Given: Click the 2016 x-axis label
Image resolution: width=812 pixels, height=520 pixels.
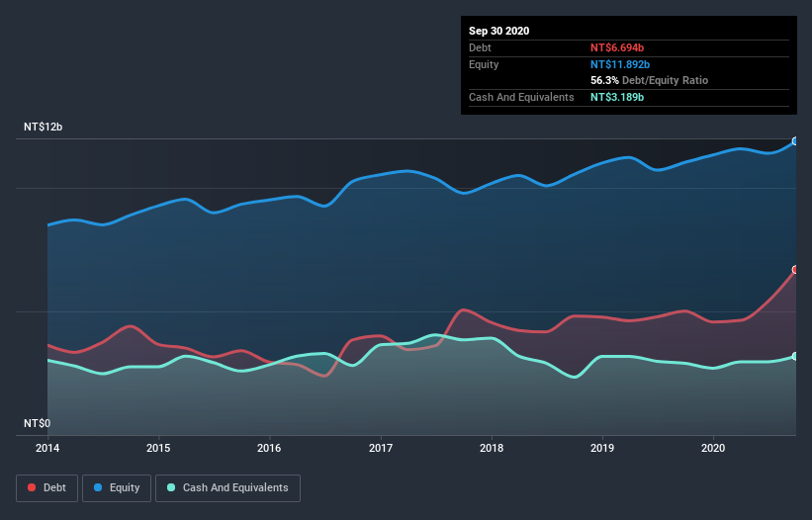Looking at the screenshot, I should click(x=269, y=448).
